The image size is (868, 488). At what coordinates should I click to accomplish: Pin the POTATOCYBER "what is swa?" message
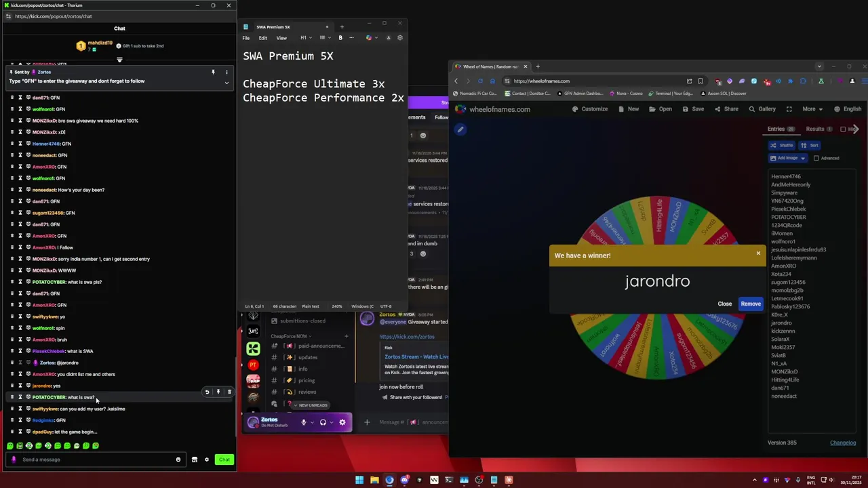(218, 392)
